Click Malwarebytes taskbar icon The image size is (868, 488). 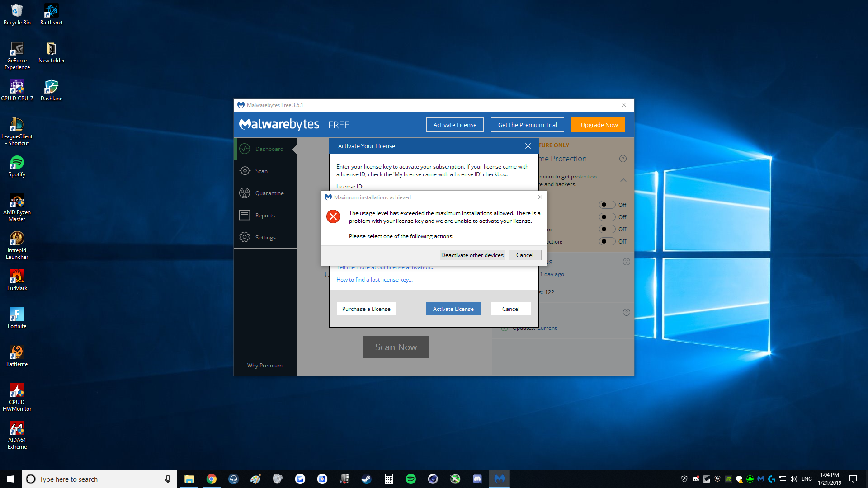click(500, 479)
